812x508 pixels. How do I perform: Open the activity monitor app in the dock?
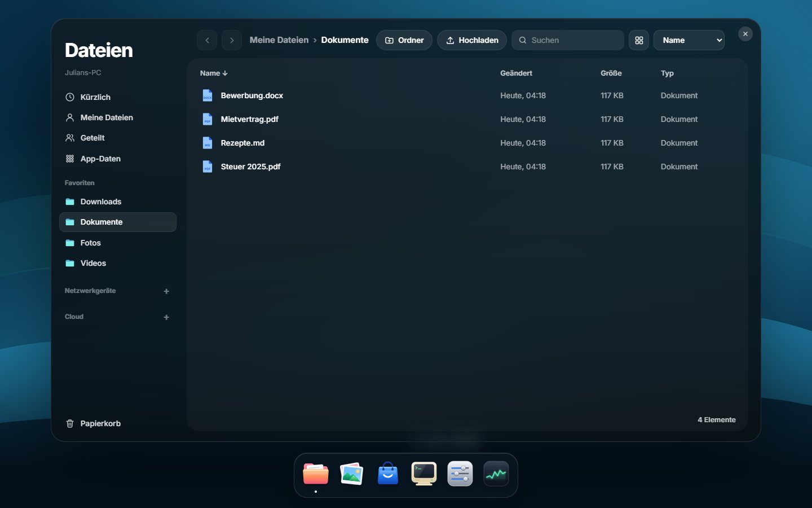click(x=496, y=474)
